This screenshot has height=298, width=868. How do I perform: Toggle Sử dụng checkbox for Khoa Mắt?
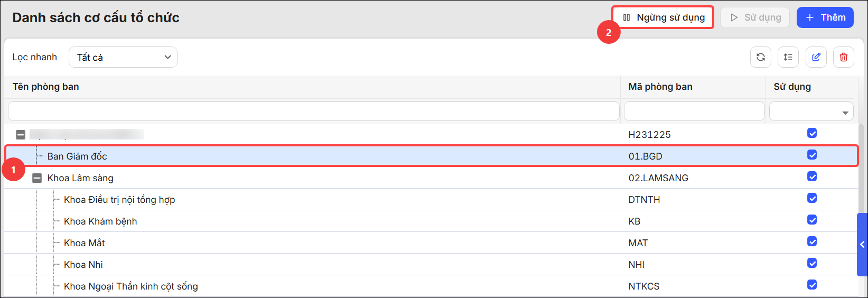click(x=812, y=241)
